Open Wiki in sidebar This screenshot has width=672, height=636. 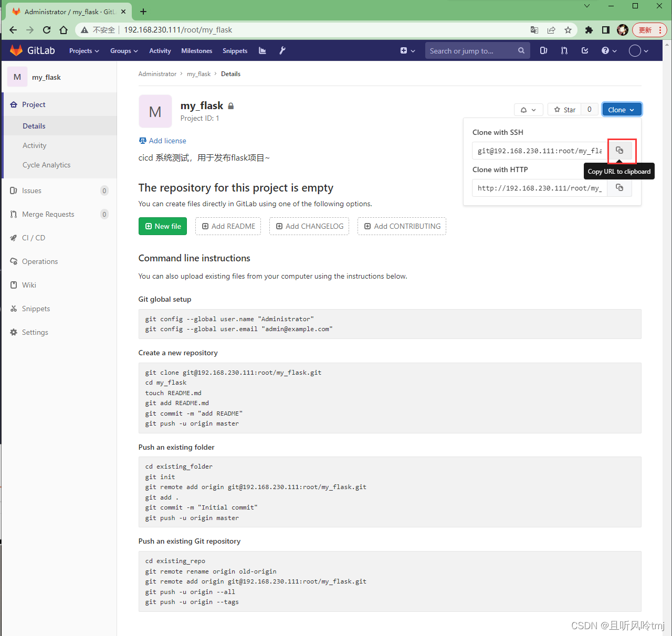point(59,285)
